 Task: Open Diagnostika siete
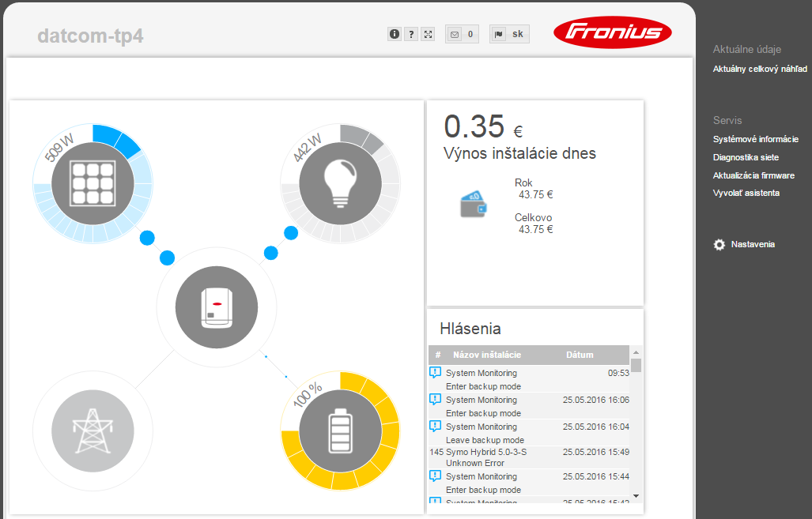[x=746, y=157]
